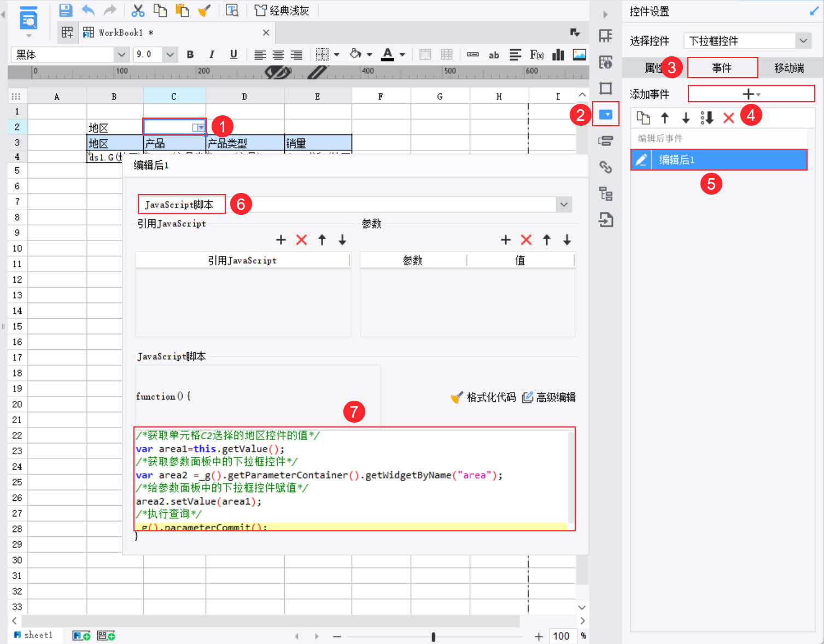
Task: Open the font color A swatch
Action: (x=388, y=54)
